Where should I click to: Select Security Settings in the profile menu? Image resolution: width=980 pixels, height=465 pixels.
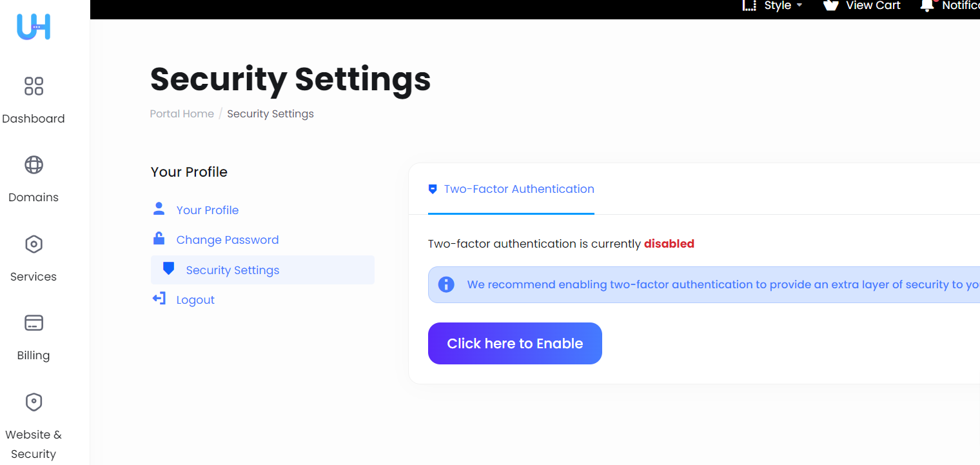233,270
